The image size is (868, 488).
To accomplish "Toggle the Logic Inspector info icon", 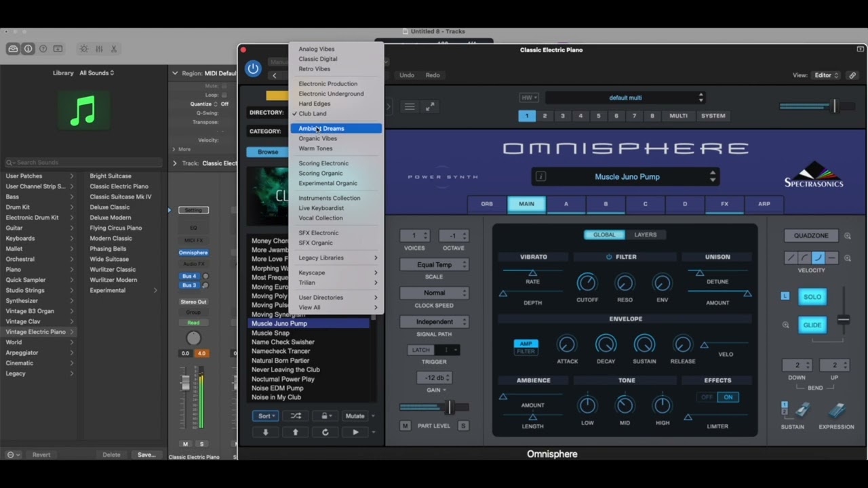I will coord(28,49).
